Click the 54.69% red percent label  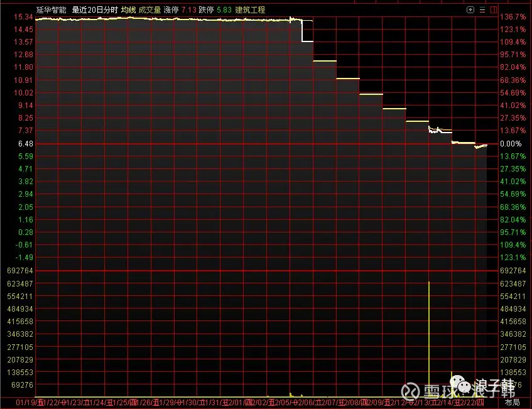(513, 92)
